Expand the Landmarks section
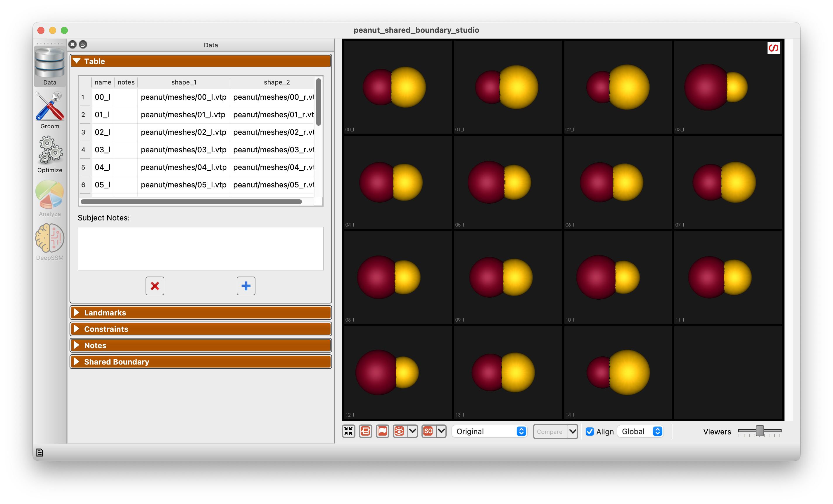Screen dimensions: 833x504 [x=201, y=313]
